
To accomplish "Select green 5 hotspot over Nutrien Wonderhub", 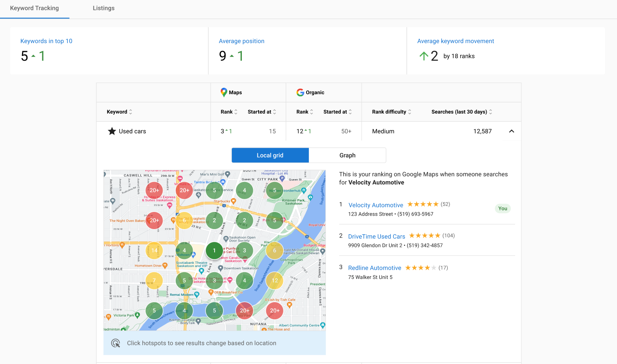I will (x=275, y=190).
